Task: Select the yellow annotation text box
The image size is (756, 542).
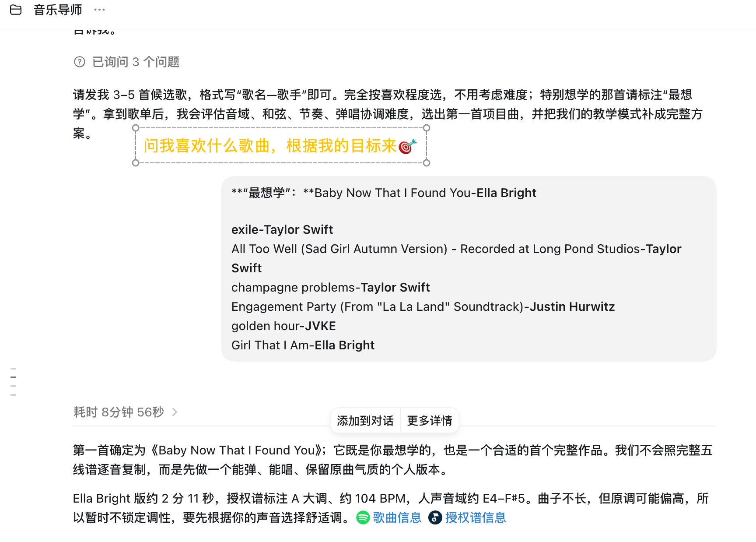Action: (x=281, y=146)
